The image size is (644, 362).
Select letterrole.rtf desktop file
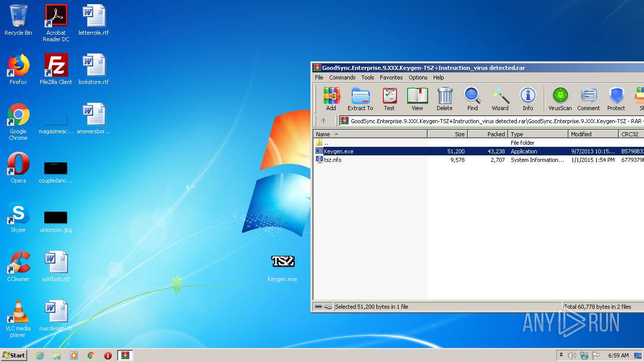click(x=94, y=20)
